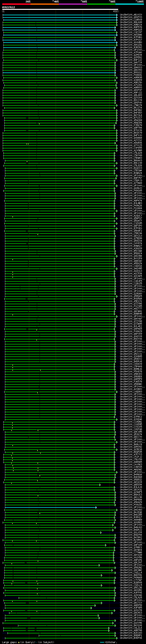
Task: Open hit UniRef100_A4S8A6
Action: tap(131, 35)
